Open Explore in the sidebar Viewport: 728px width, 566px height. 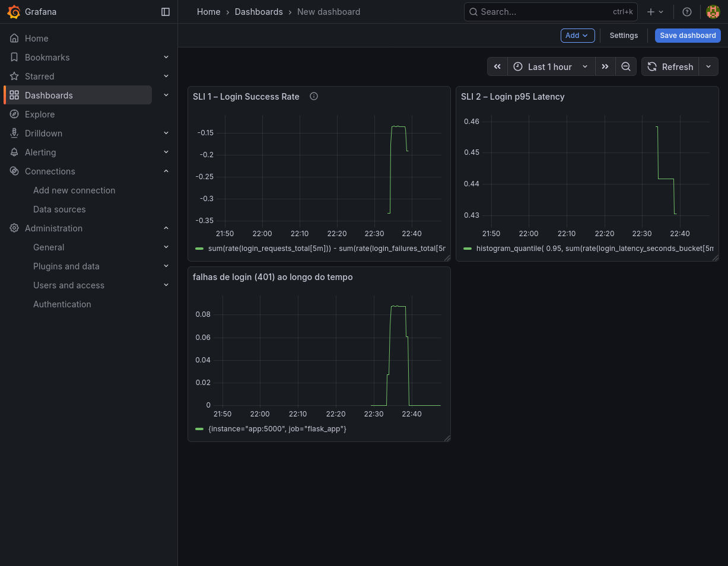click(40, 115)
